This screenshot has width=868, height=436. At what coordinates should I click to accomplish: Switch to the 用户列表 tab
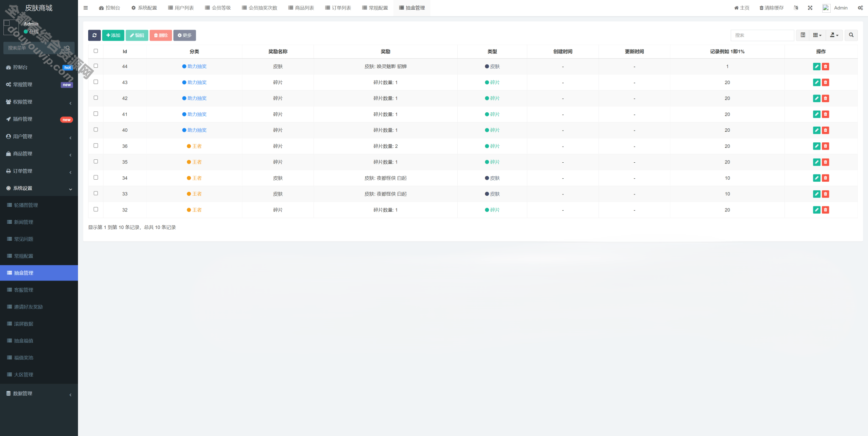181,8
